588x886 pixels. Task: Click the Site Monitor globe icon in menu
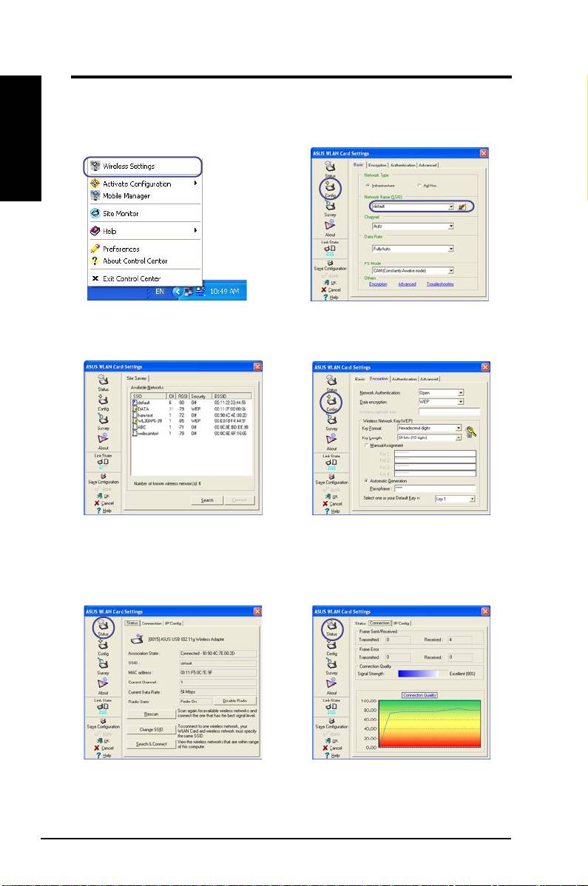click(x=95, y=214)
